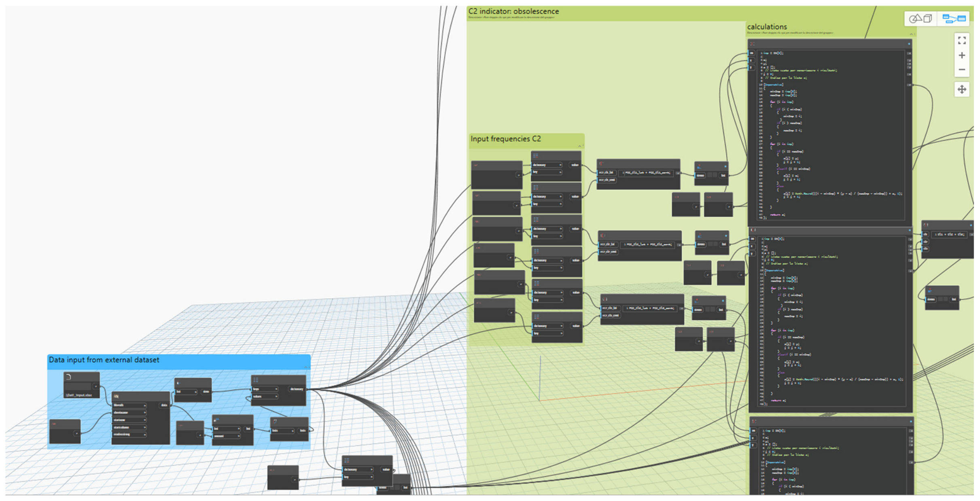Screen dimensions: 980x501
Task: Activate the Pan tool
Action: coord(962,89)
